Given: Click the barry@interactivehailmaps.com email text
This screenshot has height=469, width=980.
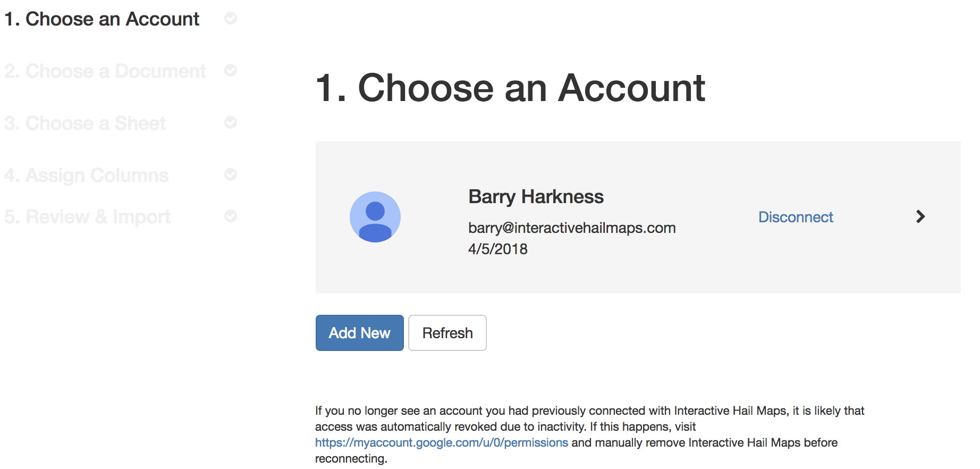Looking at the screenshot, I should click(572, 228).
